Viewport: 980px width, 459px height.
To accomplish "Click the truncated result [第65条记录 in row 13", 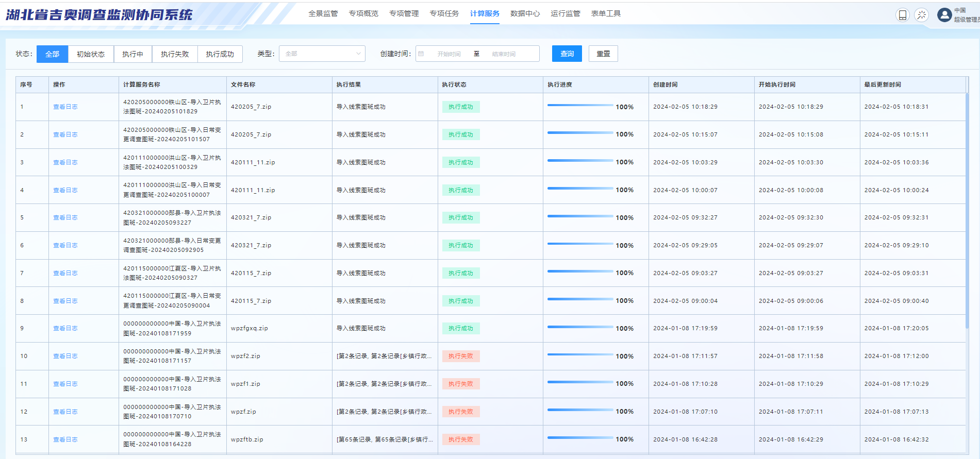I will click(385, 439).
